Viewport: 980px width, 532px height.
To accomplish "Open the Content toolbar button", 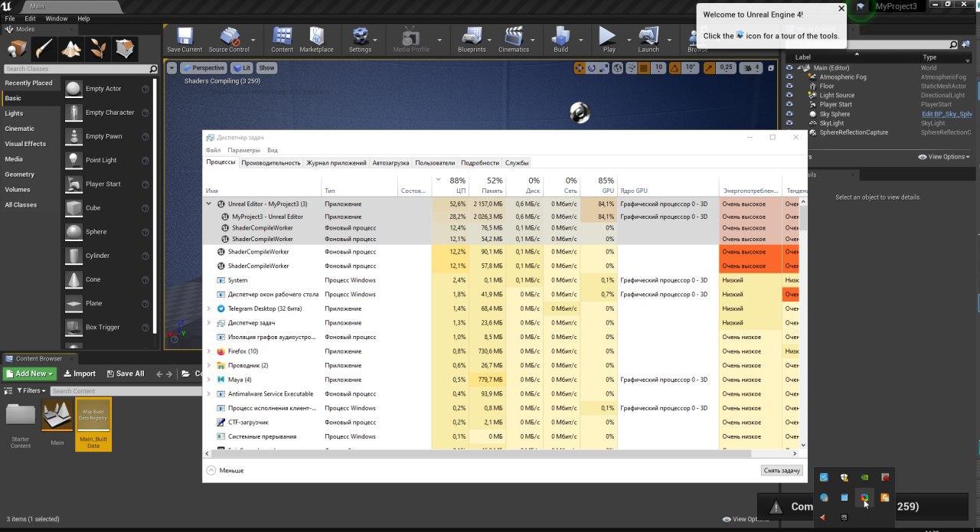I will pos(282,40).
